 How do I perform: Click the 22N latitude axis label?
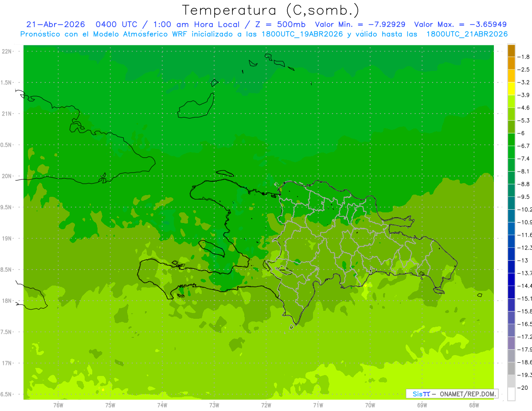8,51
